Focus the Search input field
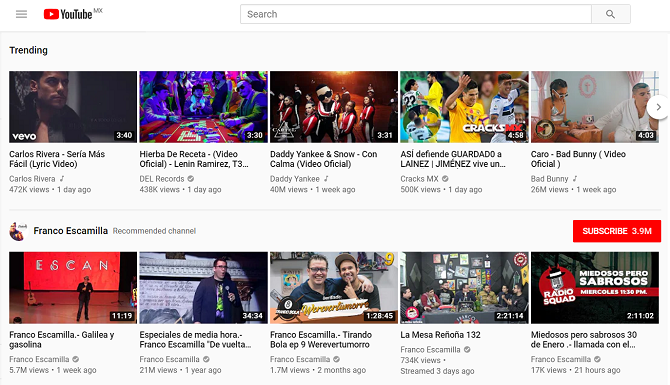This screenshot has height=385, width=670. click(416, 14)
